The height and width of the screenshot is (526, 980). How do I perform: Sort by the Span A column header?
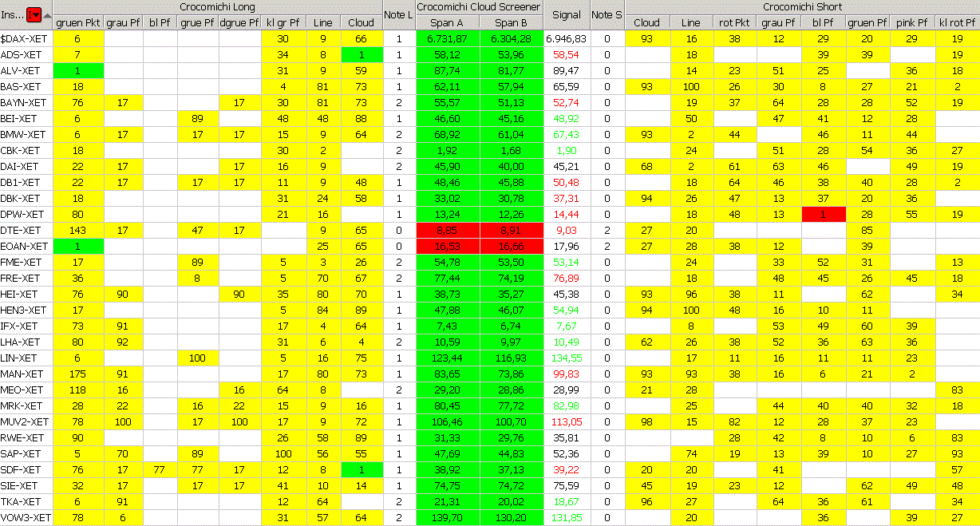coord(447,23)
